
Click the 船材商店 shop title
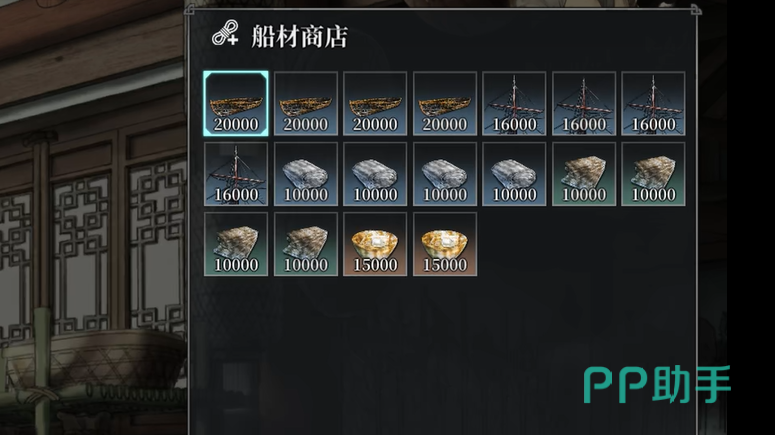pos(300,36)
